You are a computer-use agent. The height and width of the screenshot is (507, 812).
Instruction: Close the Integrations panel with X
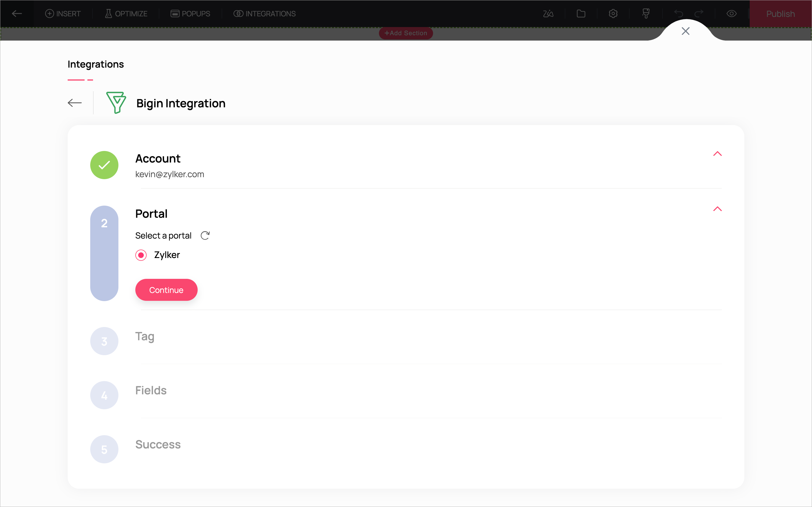[685, 31]
